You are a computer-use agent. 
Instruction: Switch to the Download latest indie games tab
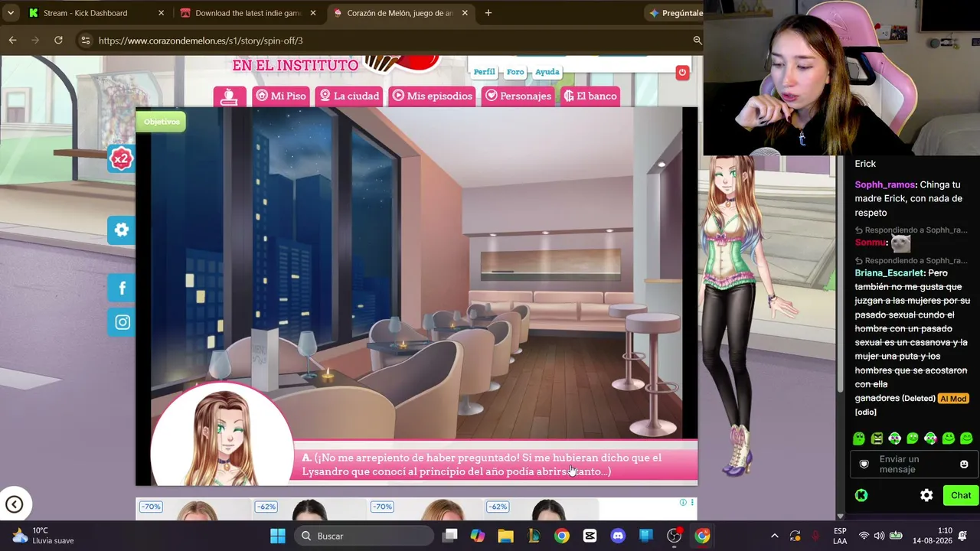click(248, 13)
